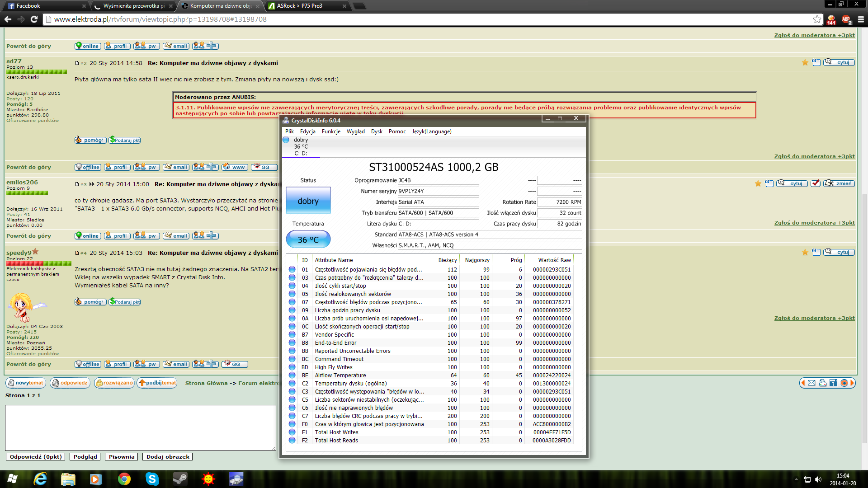This screenshot has width=868, height=488.
Task: Open the speedy9 username link
Action: (x=19, y=253)
